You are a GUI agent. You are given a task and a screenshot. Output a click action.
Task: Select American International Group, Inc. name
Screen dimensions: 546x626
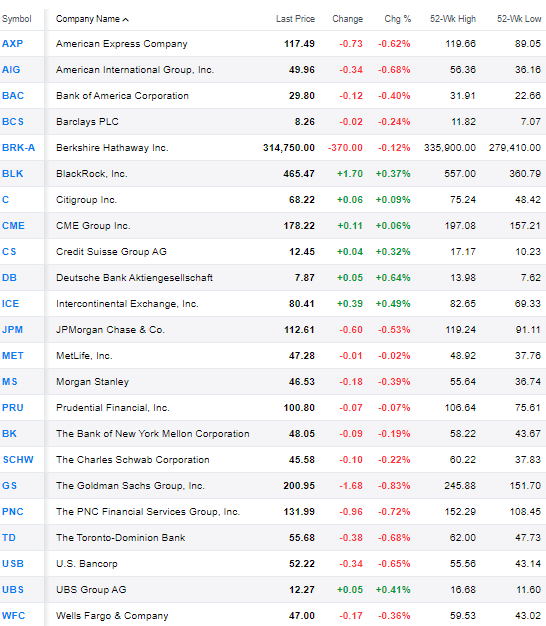tap(135, 69)
